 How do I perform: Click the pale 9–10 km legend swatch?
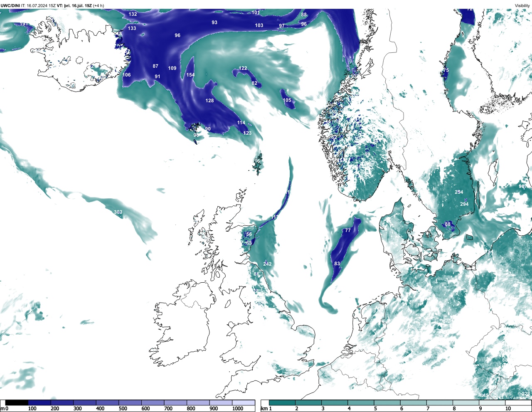pyautogui.click(x=493, y=402)
